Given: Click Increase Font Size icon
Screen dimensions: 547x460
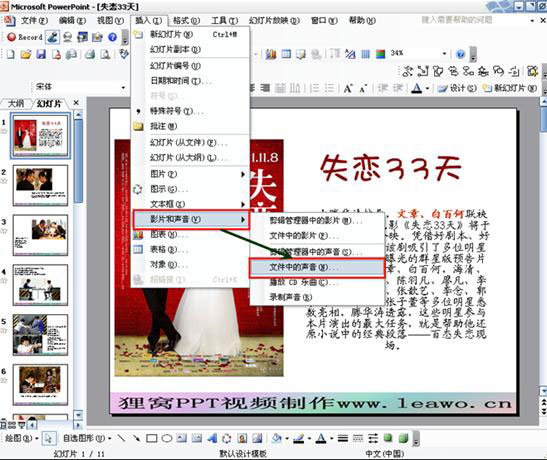Looking at the screenshot, I should [x=348, y=89].
